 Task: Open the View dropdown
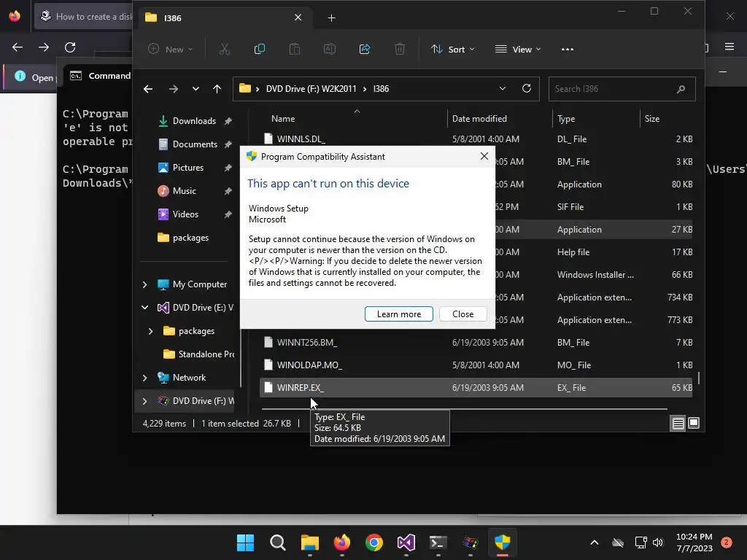click(x=518, y=49)
